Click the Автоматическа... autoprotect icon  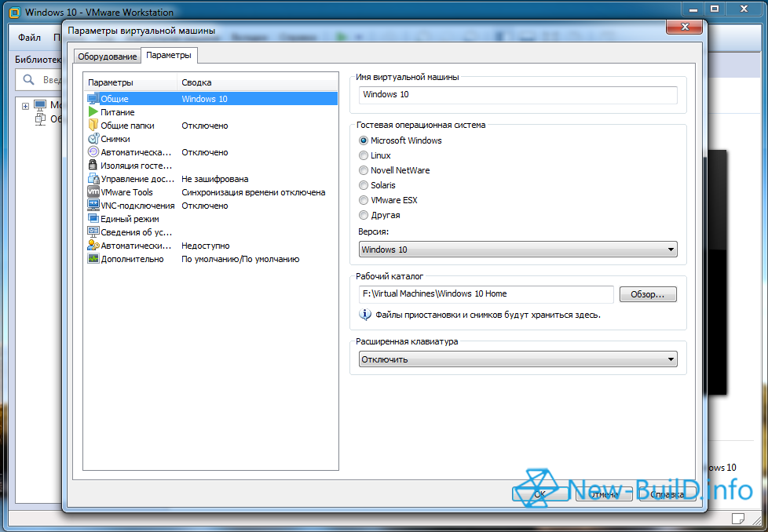coord(93,151)
